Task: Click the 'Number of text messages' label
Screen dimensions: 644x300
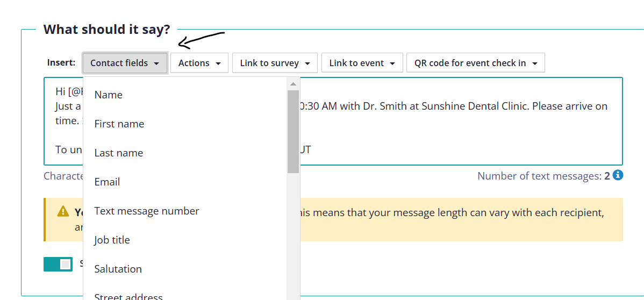Action: tap(540, 176)
